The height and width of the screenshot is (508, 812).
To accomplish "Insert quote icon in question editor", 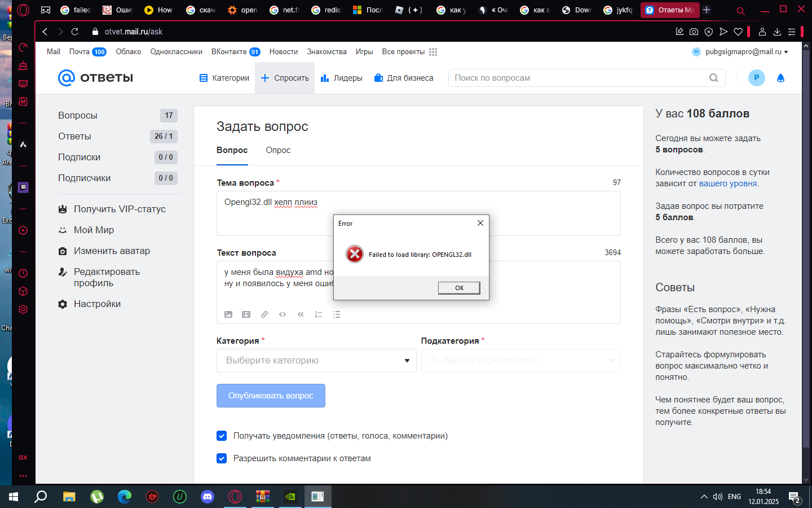I will click(301, 314).
